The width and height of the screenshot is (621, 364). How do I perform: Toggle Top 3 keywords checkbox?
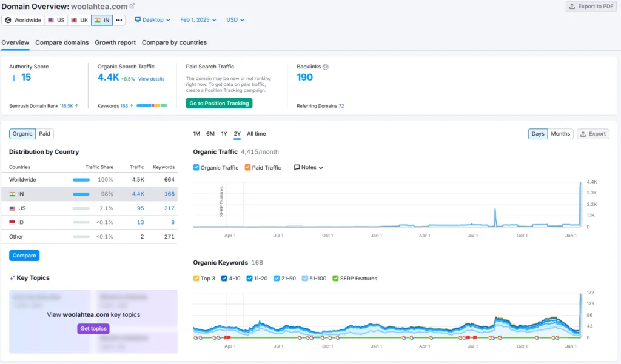point(196,278)
